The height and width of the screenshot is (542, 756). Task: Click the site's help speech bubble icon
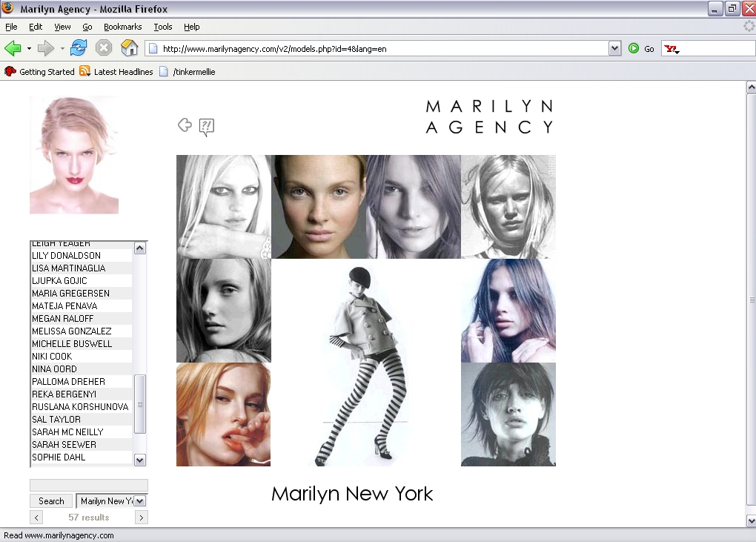[206, 128]
